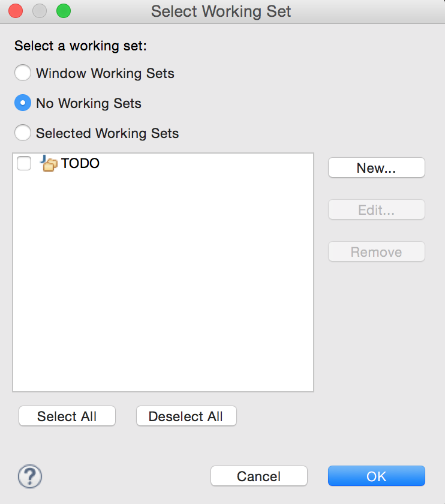Click the yellow minimize button
This screenshot has height=504, width=445.
tap(40, 11)
